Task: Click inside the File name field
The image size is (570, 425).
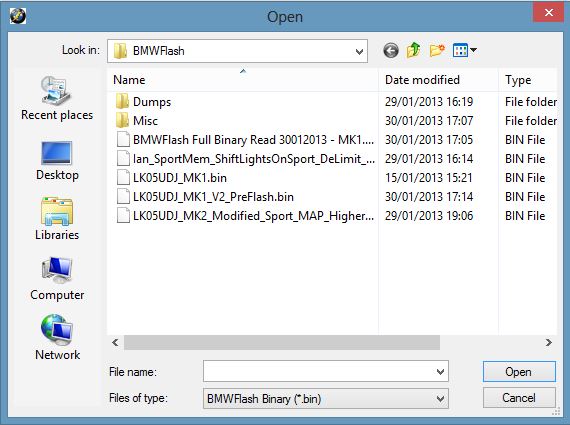Action: click(319, 372)
